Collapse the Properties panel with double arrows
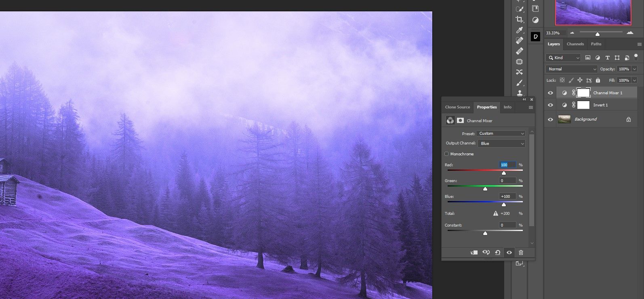Viewport: 644px width, 299px height. (524, 99)
